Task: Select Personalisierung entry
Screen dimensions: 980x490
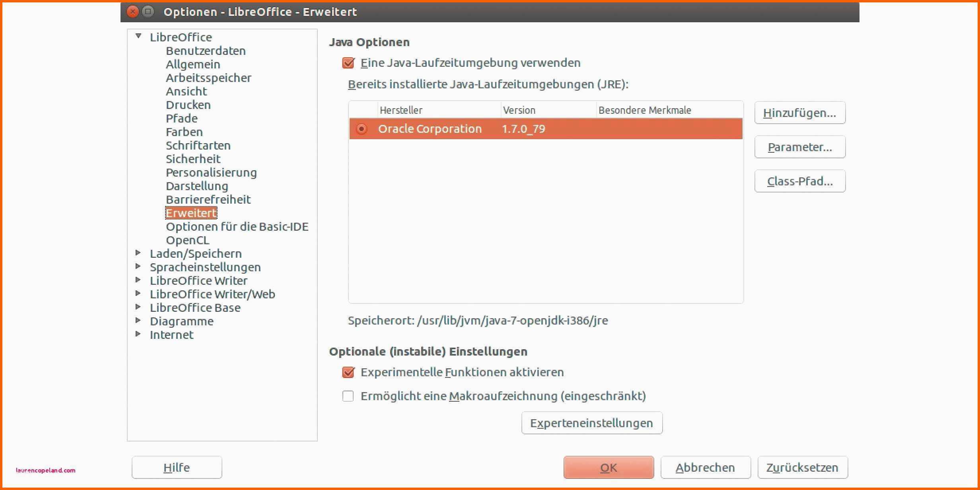Action: [x=211, y=173]
